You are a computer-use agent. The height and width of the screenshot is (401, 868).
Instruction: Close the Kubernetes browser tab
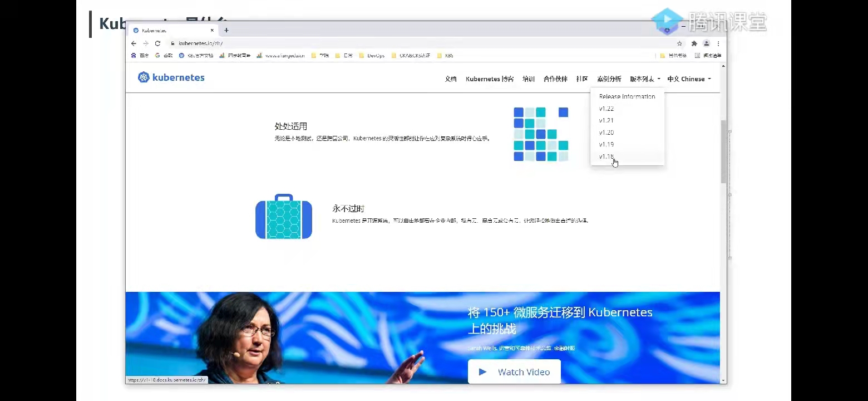click(212, 31)
